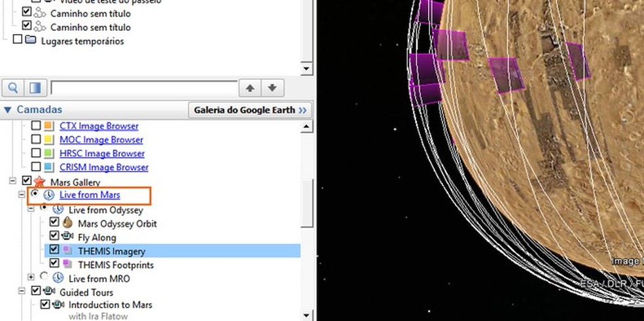Click the panel view toggle icon
Screen dimensions: 644x321
point(35,88)
